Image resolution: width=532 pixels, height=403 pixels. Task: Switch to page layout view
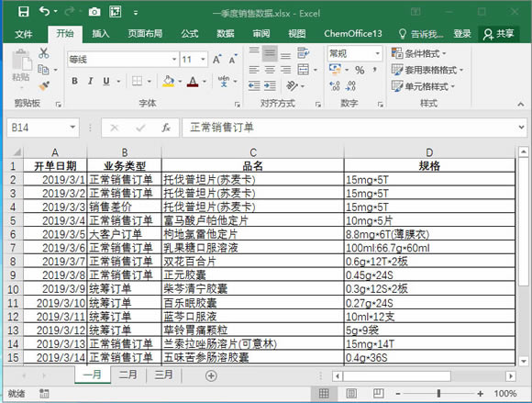pos(351,393)
